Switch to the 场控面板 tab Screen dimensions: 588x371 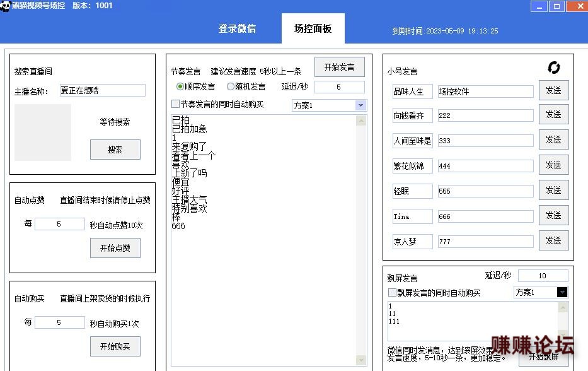[313, 28]
